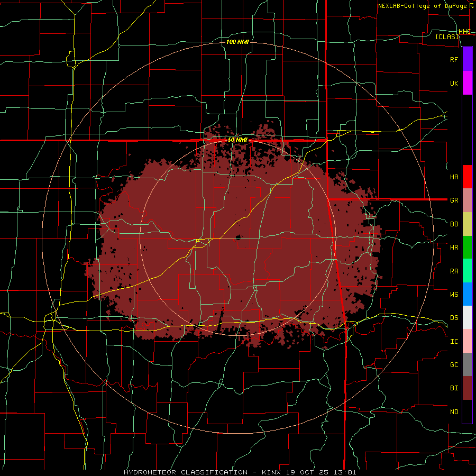Click the 'RF' legend label
Viewport: 476px width, 476px height.
pyautogui.click(x=454, y=60)
